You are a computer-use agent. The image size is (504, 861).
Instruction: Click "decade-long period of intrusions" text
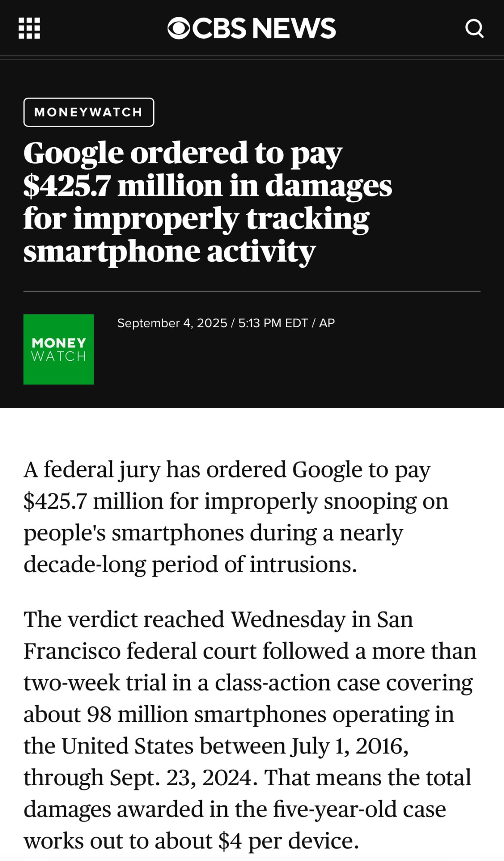(190, 564)
